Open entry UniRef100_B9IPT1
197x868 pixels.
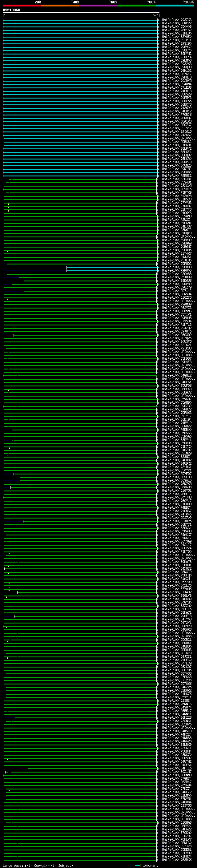tap(177, 40)
